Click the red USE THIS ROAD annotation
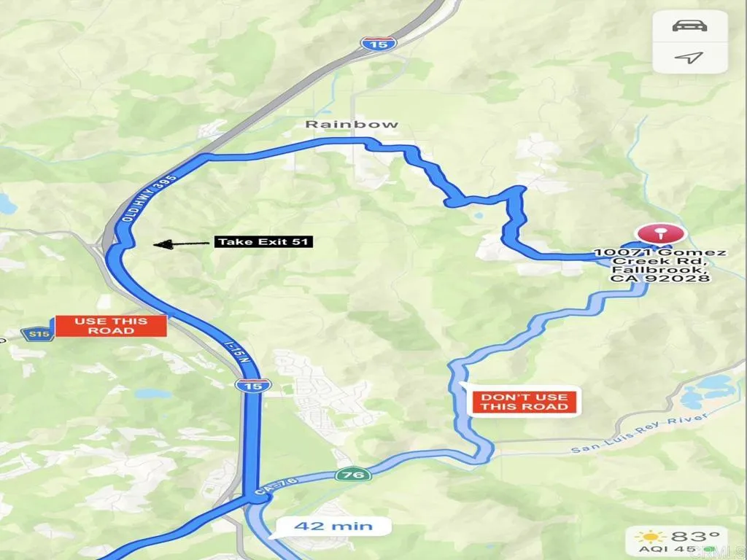This screenshot has height=560, width=747. tap(112, 326)
